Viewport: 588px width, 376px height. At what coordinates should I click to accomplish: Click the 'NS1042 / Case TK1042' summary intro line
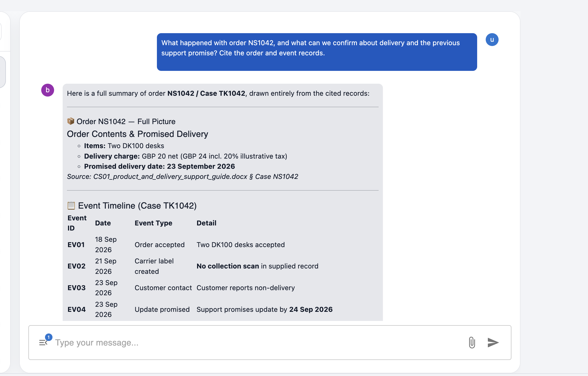click(218, 93)
